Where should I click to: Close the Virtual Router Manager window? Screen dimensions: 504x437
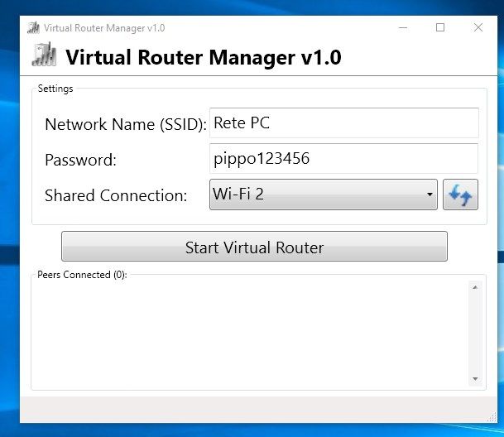pyautogui.click(x=478, y=27)
